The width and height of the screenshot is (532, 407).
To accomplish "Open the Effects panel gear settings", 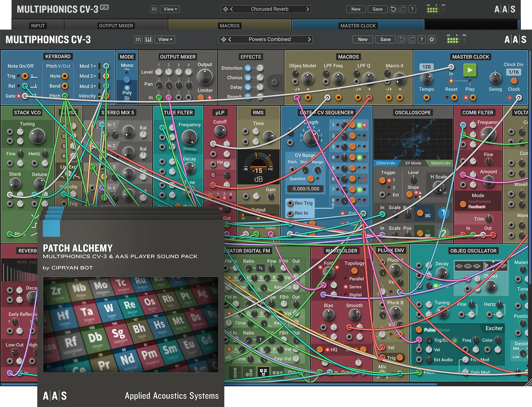I will [274, 83].
